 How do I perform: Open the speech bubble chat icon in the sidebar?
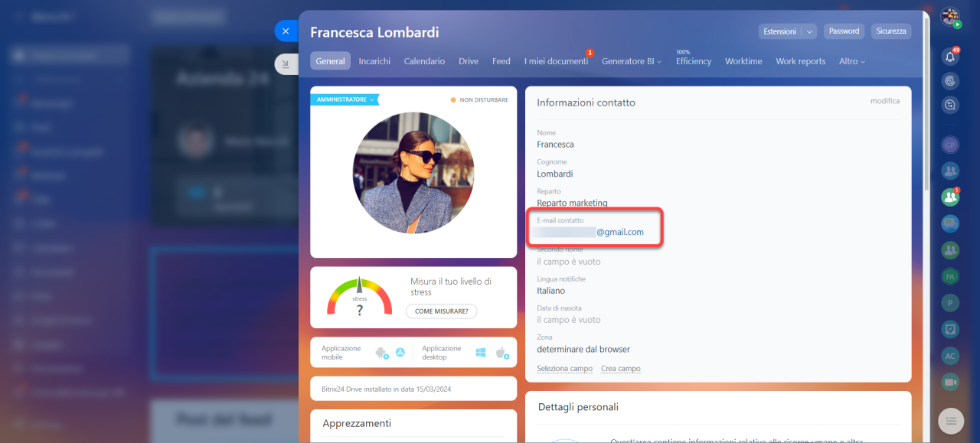pos(950,223)
